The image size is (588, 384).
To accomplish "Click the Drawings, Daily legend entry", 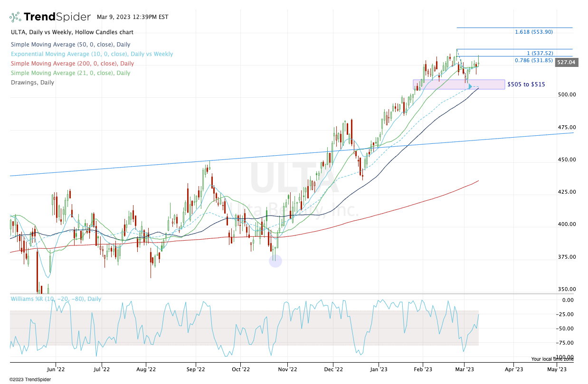I will [32, 83].
